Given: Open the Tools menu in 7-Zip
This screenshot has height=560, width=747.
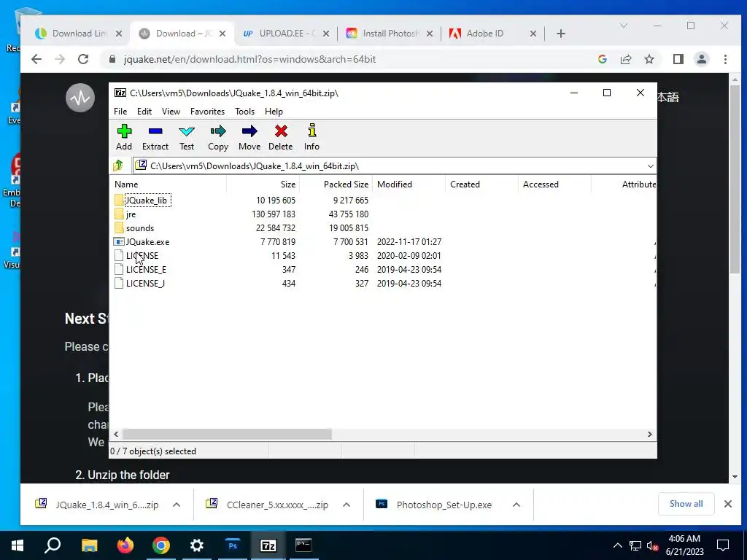Looking at the screenshot, I should pyautogui.click(x=245, y=112).
